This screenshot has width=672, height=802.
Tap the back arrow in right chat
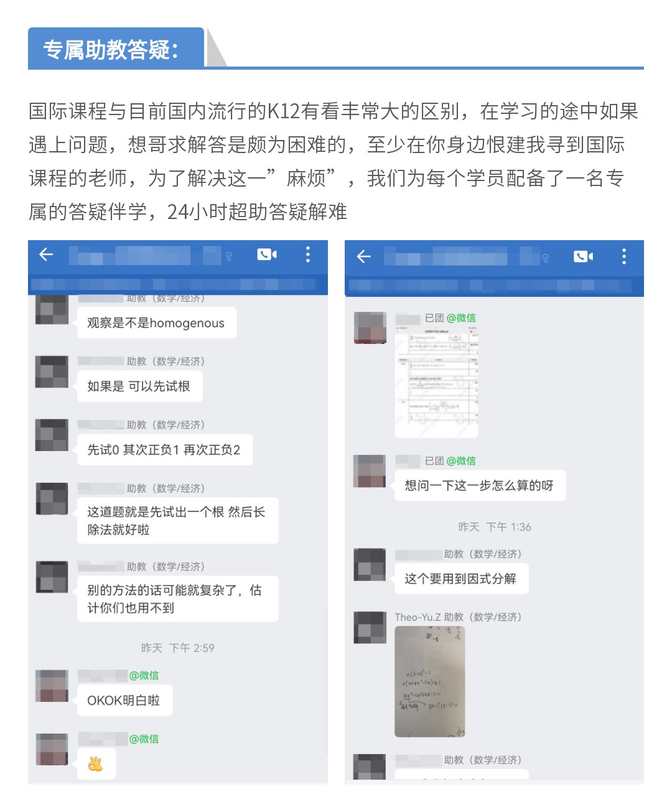click(363, 256)
